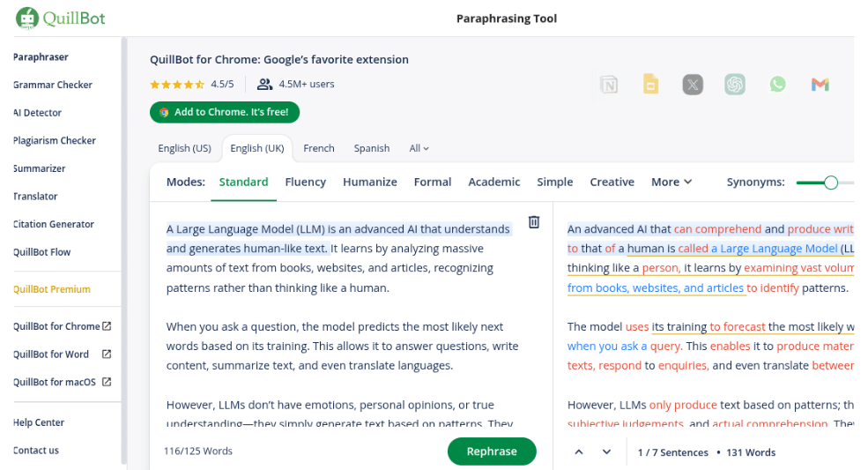Expand the More modes dropdown

(x=671, y=182)
